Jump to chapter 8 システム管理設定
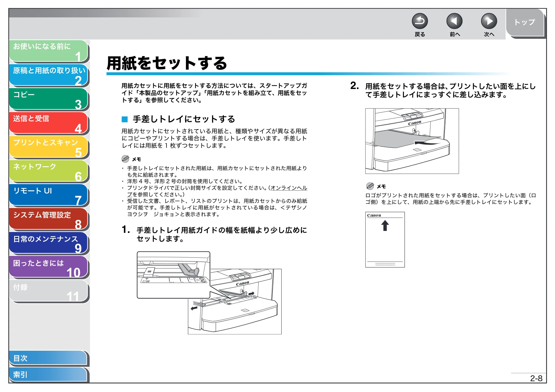 (x=49, y=219)
